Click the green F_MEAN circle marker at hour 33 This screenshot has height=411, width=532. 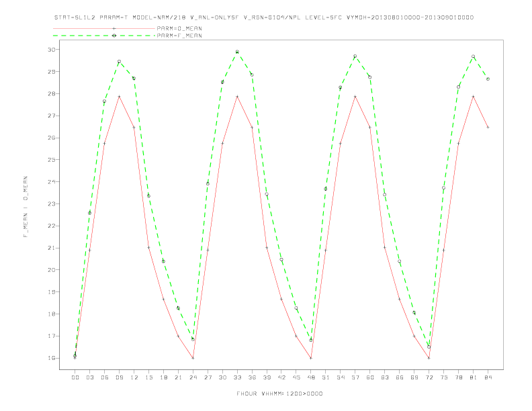(x=237, y=52)
